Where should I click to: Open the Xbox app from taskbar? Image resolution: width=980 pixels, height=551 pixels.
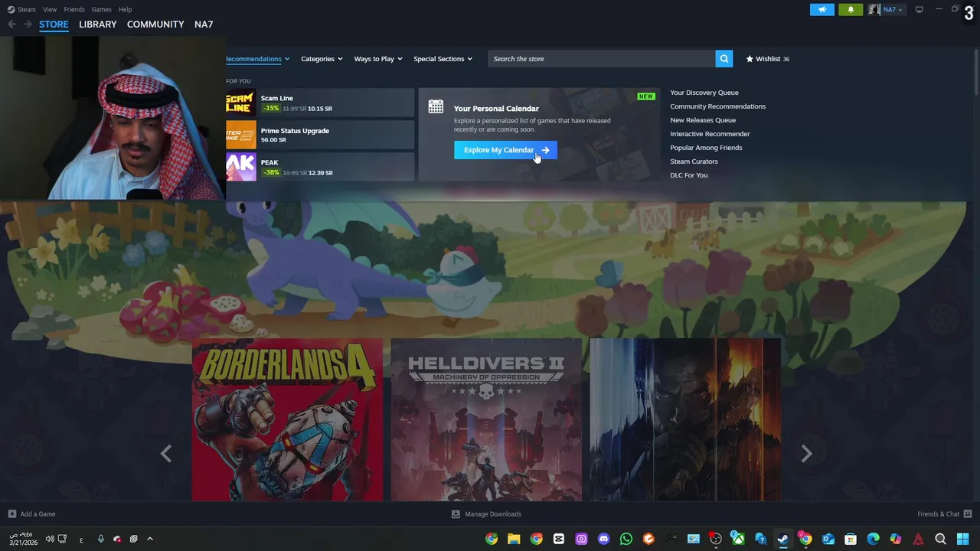[x=738, y=539]
